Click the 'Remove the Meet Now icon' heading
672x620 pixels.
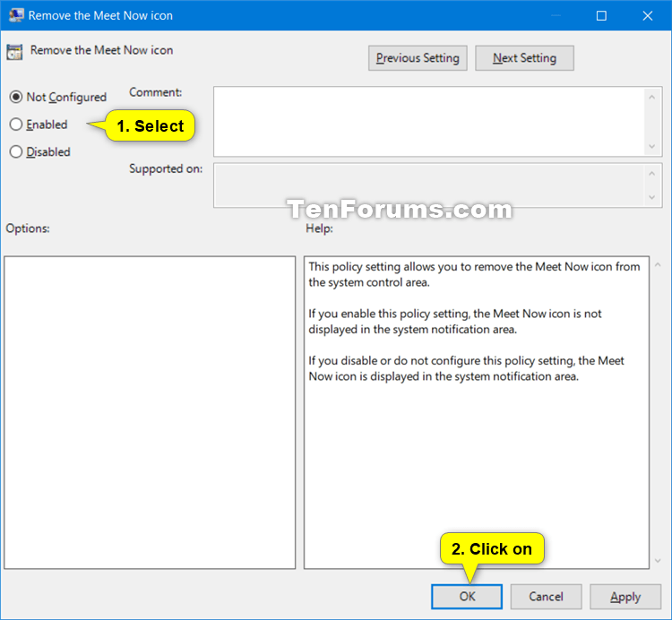click(101, 50)
